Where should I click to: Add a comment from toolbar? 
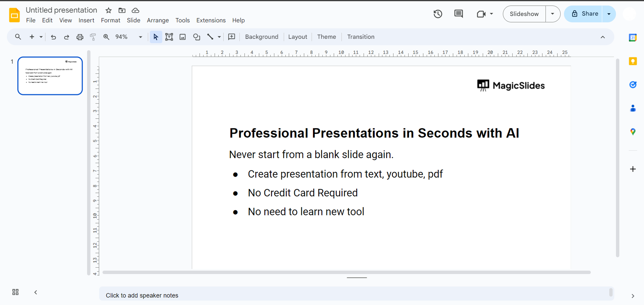click(x=232, y=37)
